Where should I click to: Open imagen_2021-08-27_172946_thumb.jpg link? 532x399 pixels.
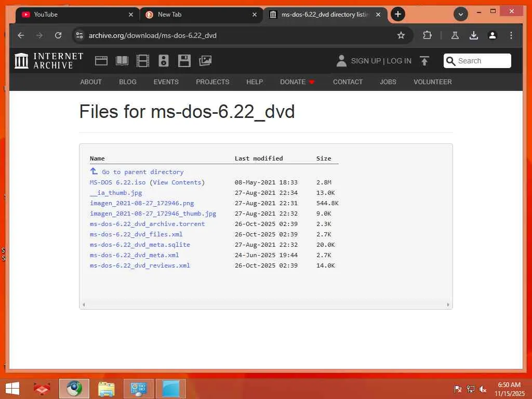(x=153, y=214)
